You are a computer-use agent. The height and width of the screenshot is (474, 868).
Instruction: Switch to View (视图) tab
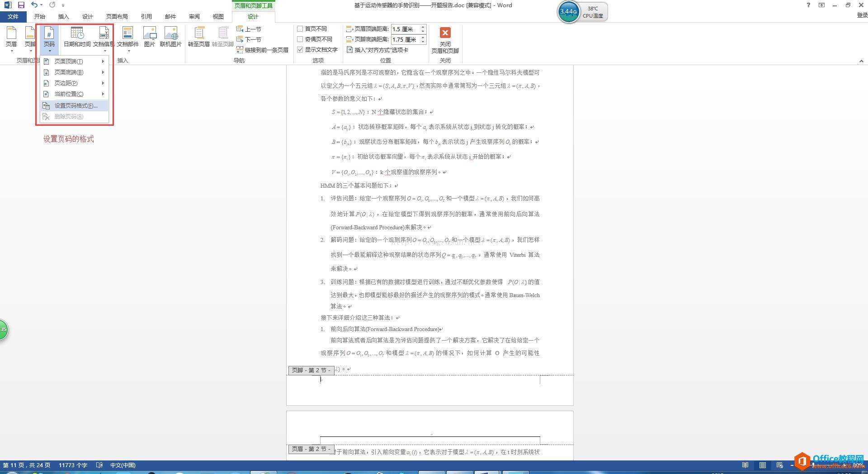[218, 16]
